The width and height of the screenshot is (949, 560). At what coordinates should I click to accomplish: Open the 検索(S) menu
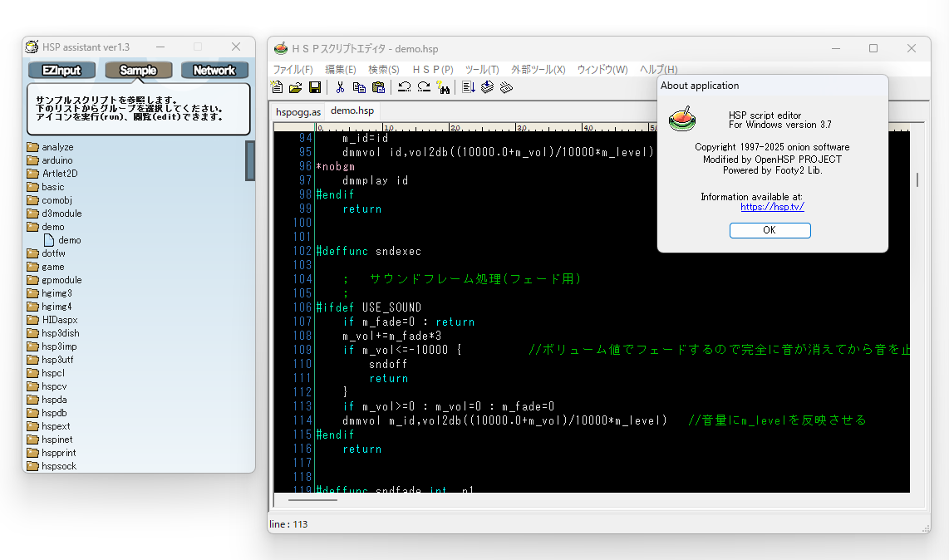pyautogui.click(x=384, y=70)
